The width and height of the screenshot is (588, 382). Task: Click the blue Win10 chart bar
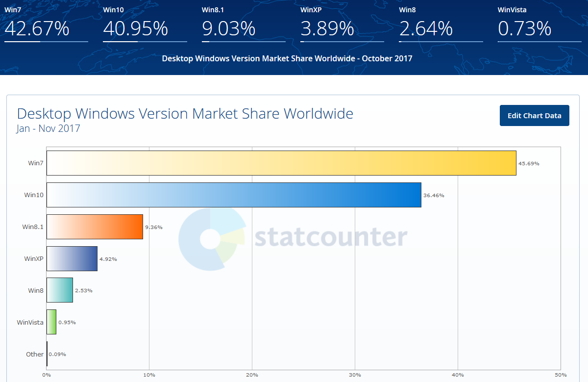coord(234,195)
